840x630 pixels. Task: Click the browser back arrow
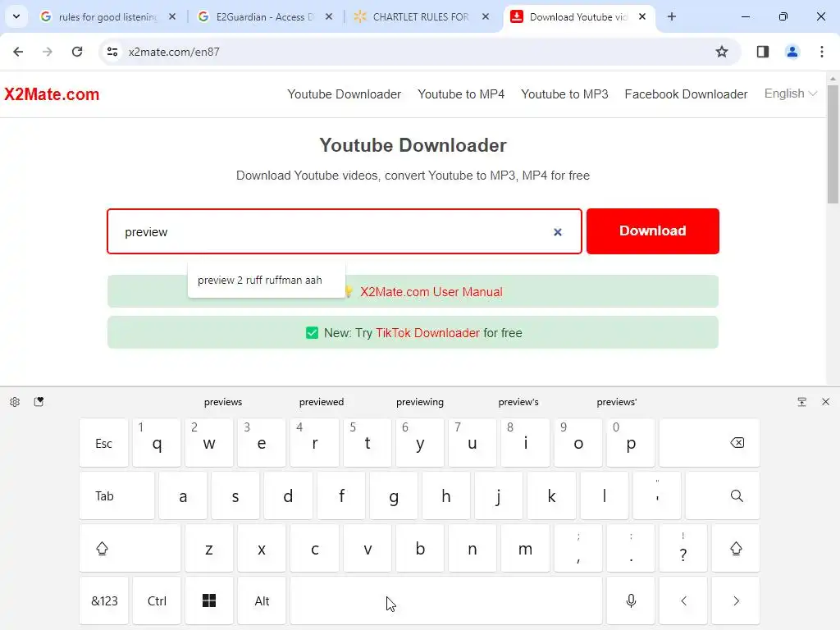tap(18, 52)
